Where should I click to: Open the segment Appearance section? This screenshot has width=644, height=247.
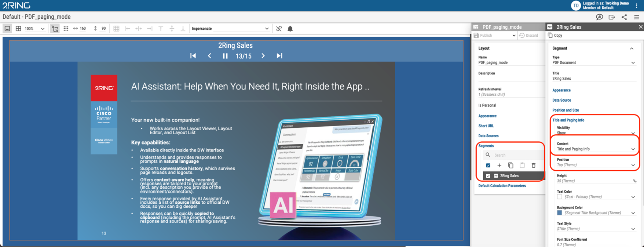click(561, 90)
